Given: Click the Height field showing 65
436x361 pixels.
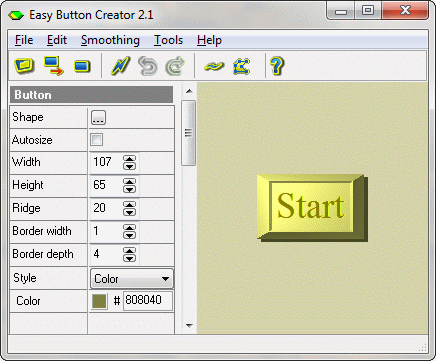Looking at the screenshot, I should [106, 185].
